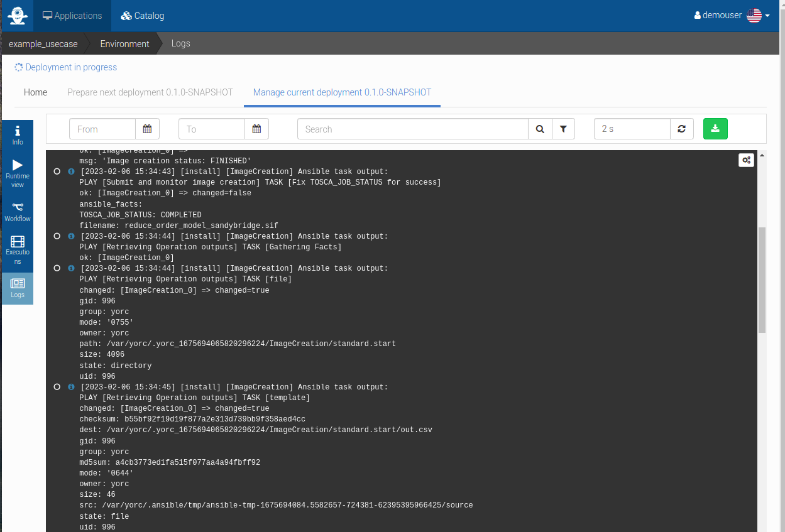The height and width of the screenshot is (532, 785).
Task: Click the auto-refresh arrows button
Action: (x=682, y=129)
